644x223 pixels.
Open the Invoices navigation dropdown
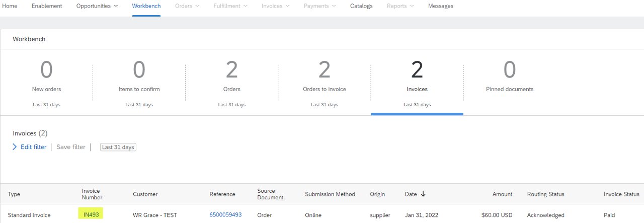pos(276,6)
